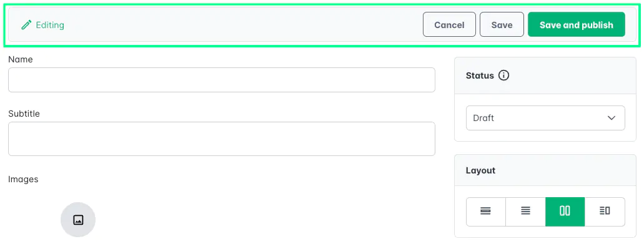
Task: Click the info icon next to Status
Action: point(503,76)
